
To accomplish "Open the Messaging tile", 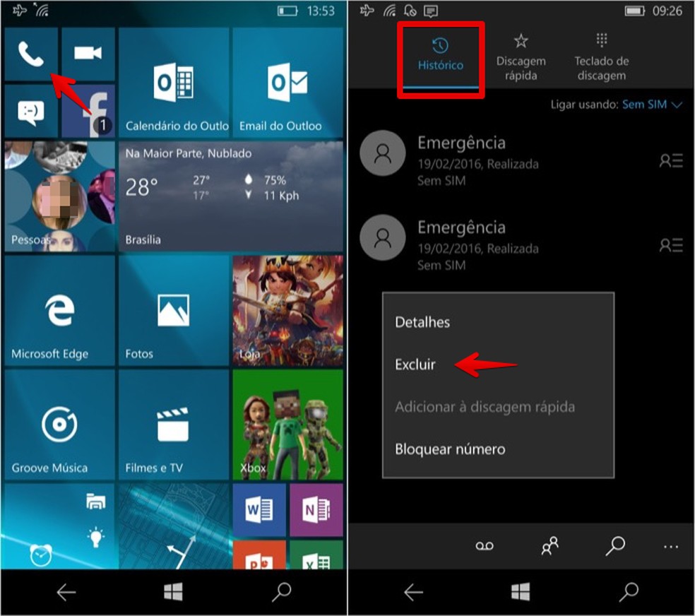I will tap(31, 111).
